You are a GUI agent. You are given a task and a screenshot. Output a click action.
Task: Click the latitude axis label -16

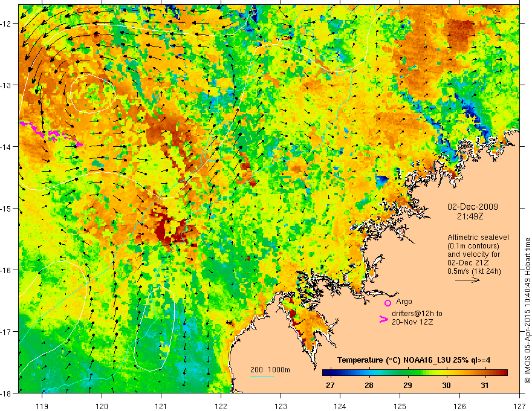7,270
